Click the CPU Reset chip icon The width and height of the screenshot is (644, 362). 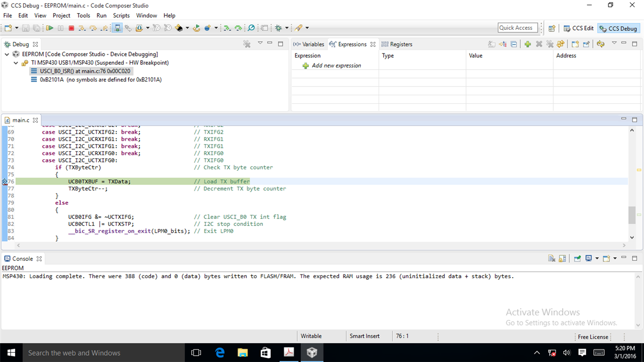coord(179,28)
